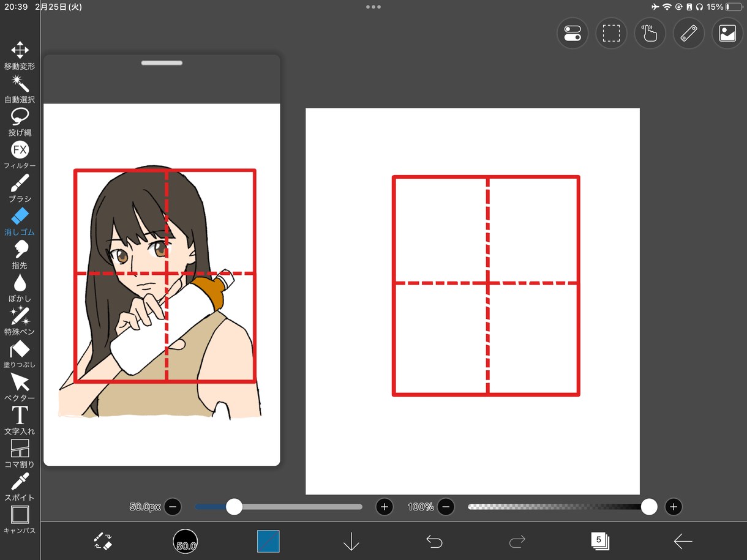Image resolution: width=747 pixels, height=560 pixels.
Task: Open the selection area dashed-square menu
Action: 611,33
